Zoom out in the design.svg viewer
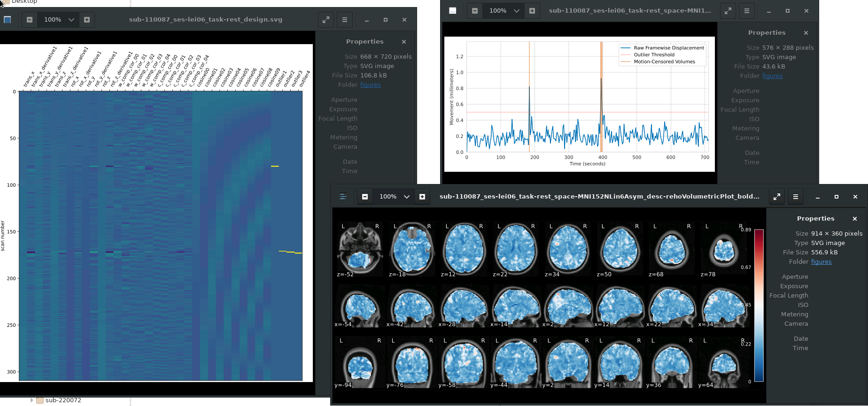Image resolution: width=868 pixels, height=406 pixels. tap(30, 20)
